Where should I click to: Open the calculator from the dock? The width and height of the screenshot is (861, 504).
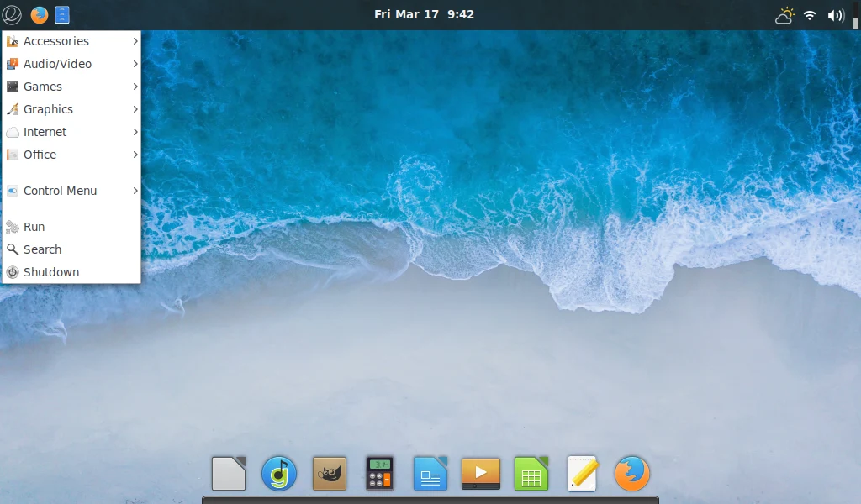coord(379,473)
